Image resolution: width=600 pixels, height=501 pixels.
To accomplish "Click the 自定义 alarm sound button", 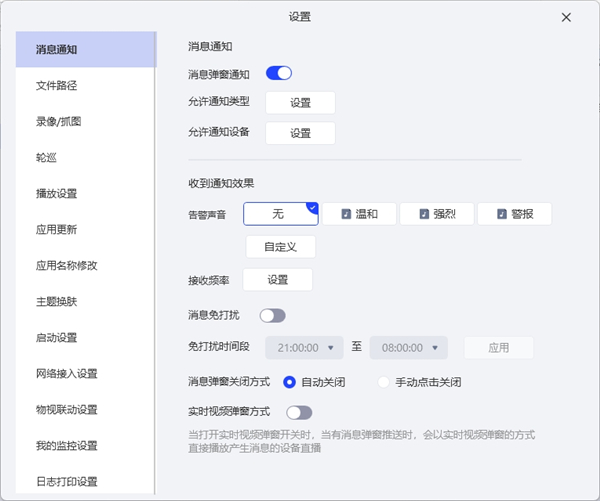I will (x=281, y=246).
